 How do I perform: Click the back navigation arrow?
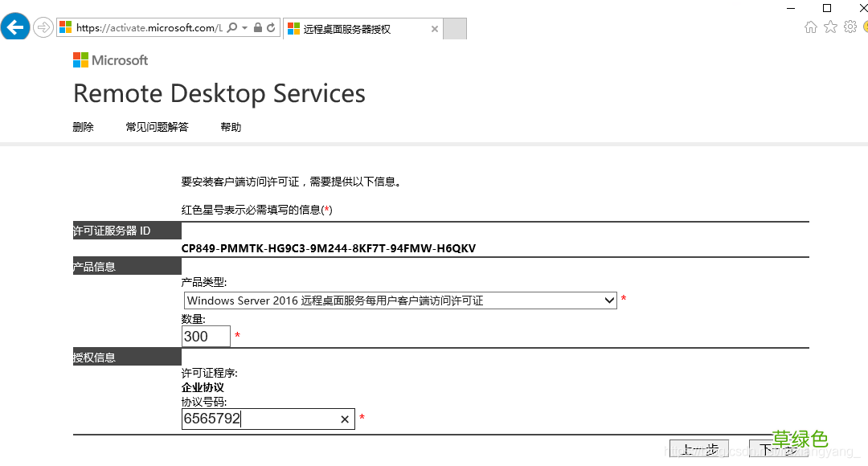coord(15,27)
